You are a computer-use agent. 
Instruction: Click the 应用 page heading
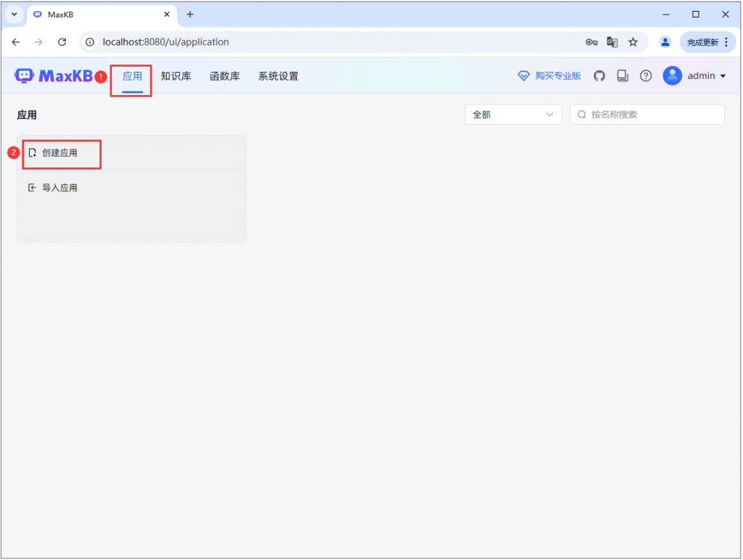pos(27,115)
